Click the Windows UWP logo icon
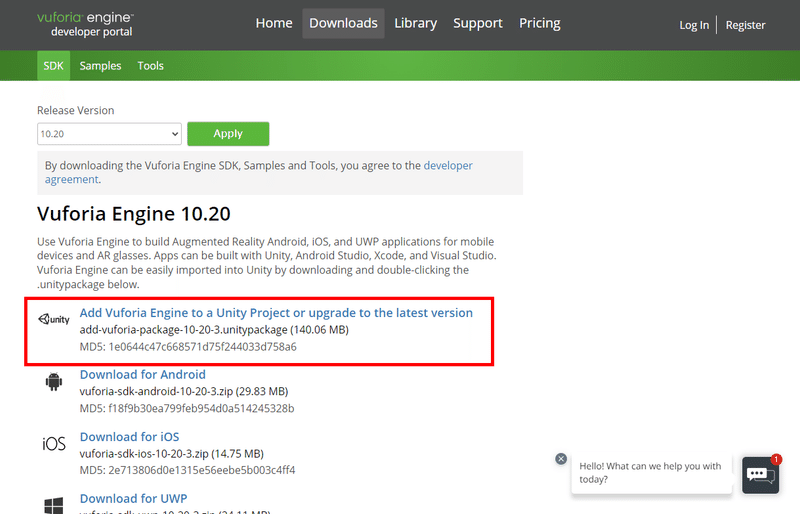 pyautogui.click(x=54, y=505)
